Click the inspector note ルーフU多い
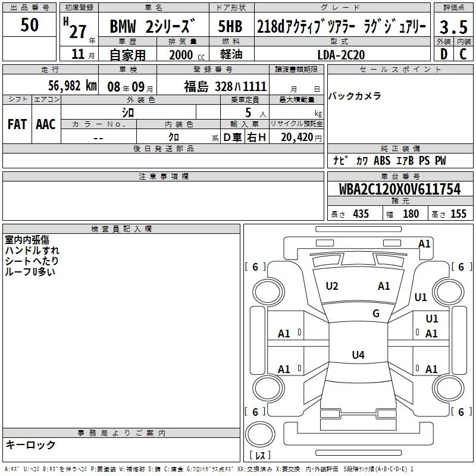The image size is (476, 476). coord(30,272)
